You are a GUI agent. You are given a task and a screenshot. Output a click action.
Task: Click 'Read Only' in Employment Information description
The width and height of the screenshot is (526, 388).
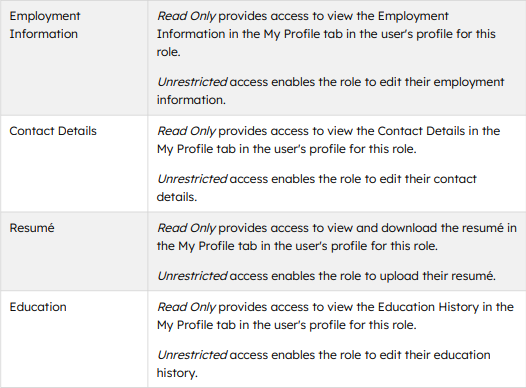pos(186,16)
